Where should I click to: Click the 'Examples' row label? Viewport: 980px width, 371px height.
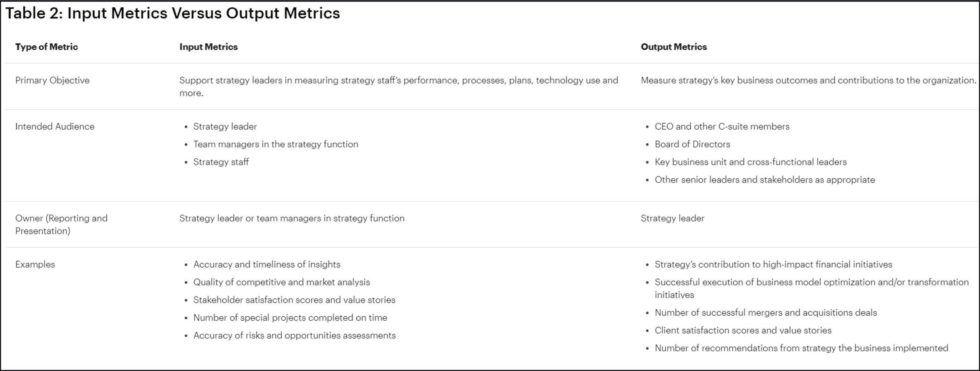[35, 264]
